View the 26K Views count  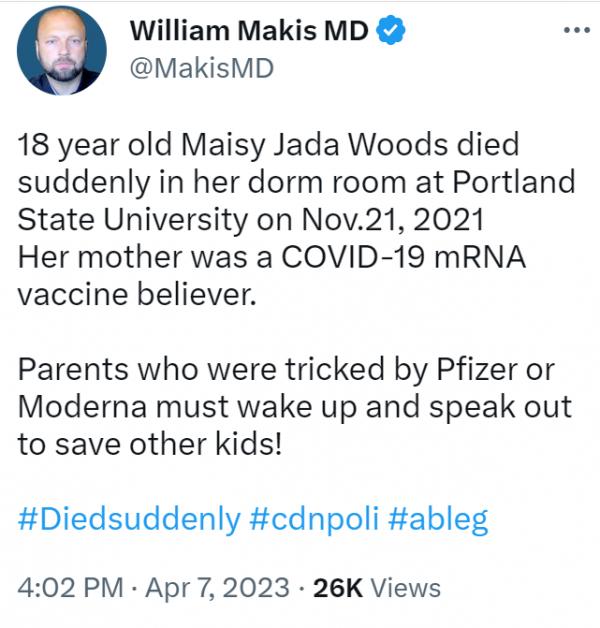click(376, 587)
